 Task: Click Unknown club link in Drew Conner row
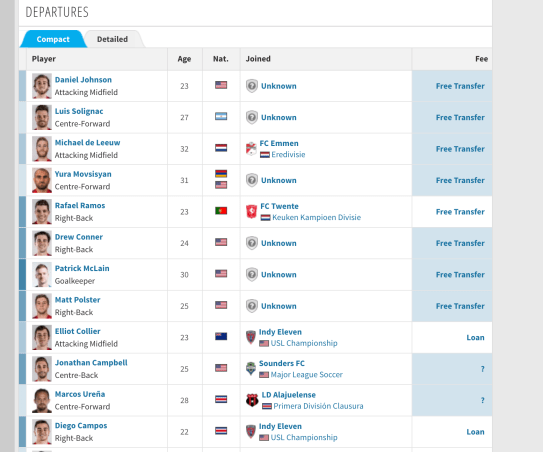click(278, 243)
